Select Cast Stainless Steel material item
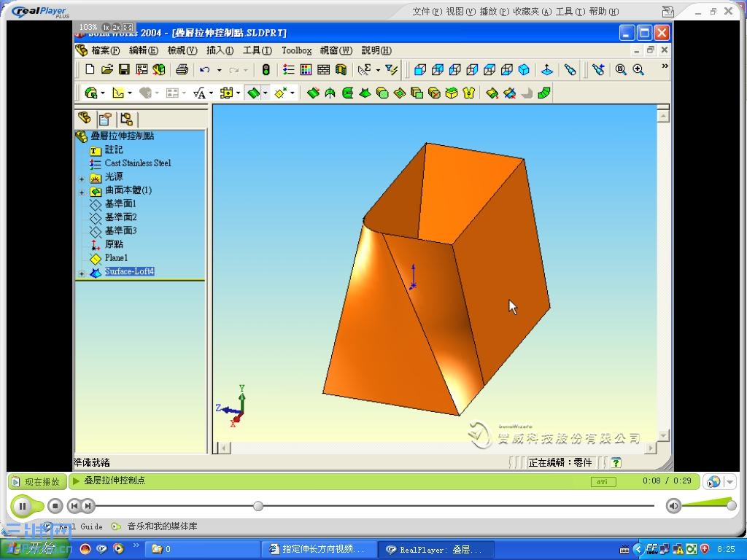 click(x=138, y=163)
